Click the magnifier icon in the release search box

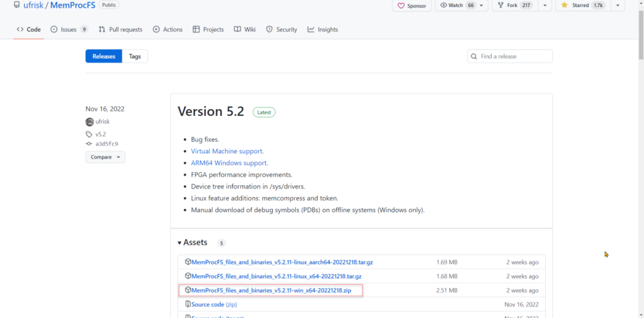(474, 56)
